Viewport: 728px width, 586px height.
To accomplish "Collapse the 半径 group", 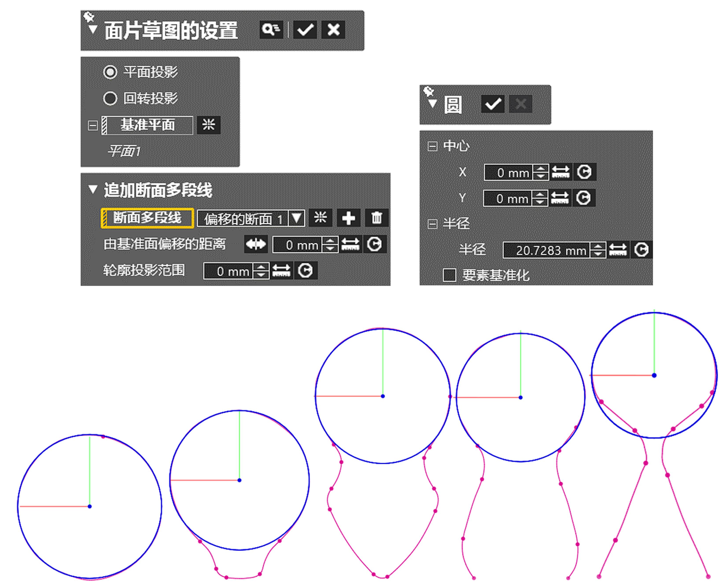I will tap(433, 224).
